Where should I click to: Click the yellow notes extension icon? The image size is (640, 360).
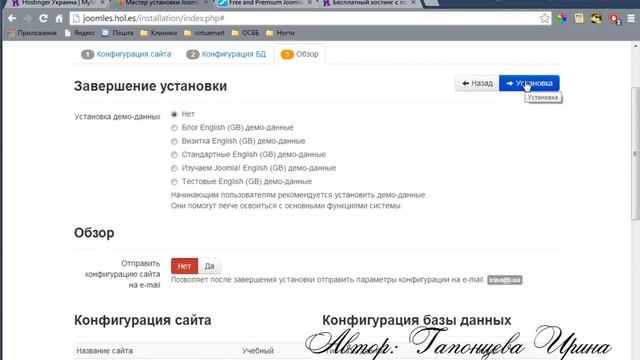(579, 18)
